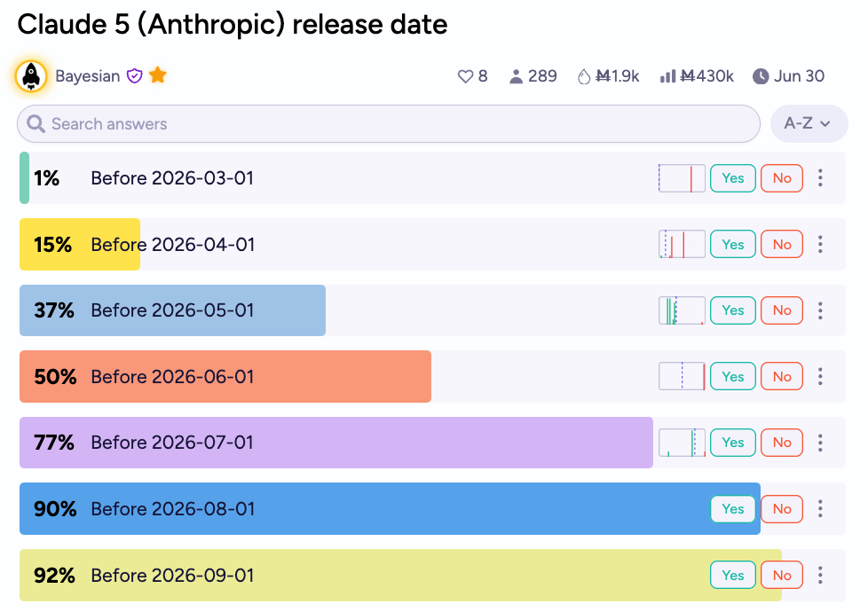This screenshot has width=868, height=612.
Task: Click the volume bar chart icon
Action: coord(667,76)
